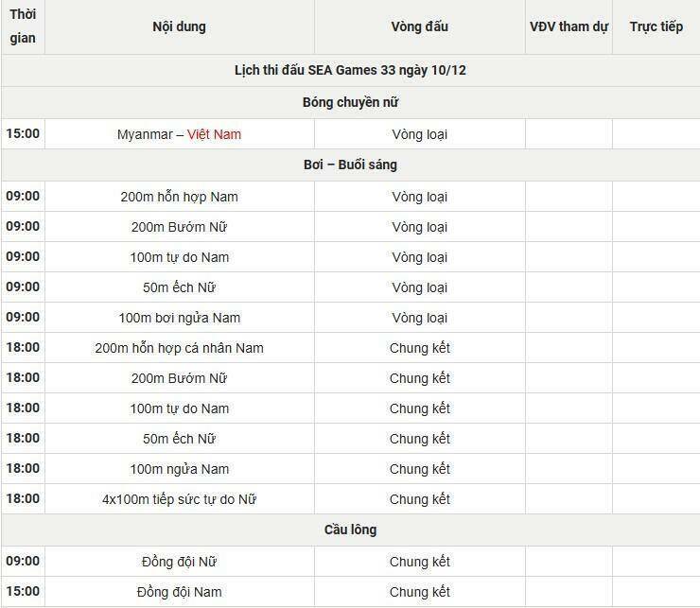Click the 15:00 time in Myanmar row
The height and width of the screenshot is (608, 700).
(23, 133)
